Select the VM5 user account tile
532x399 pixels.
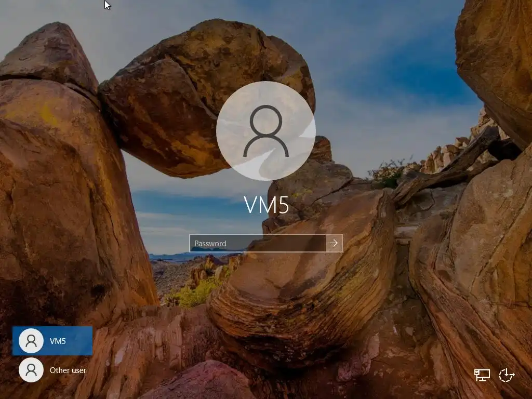[52, 341]
